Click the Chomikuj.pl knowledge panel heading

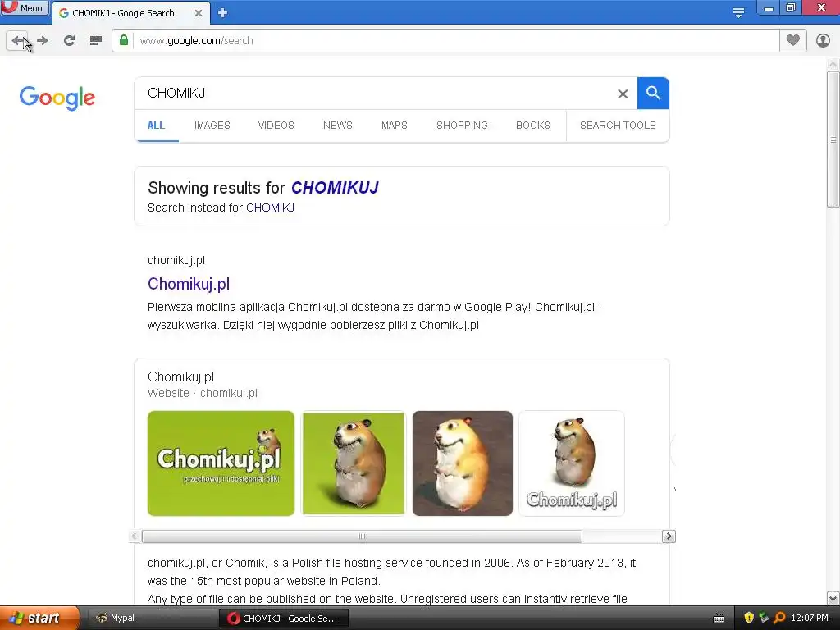181,377
